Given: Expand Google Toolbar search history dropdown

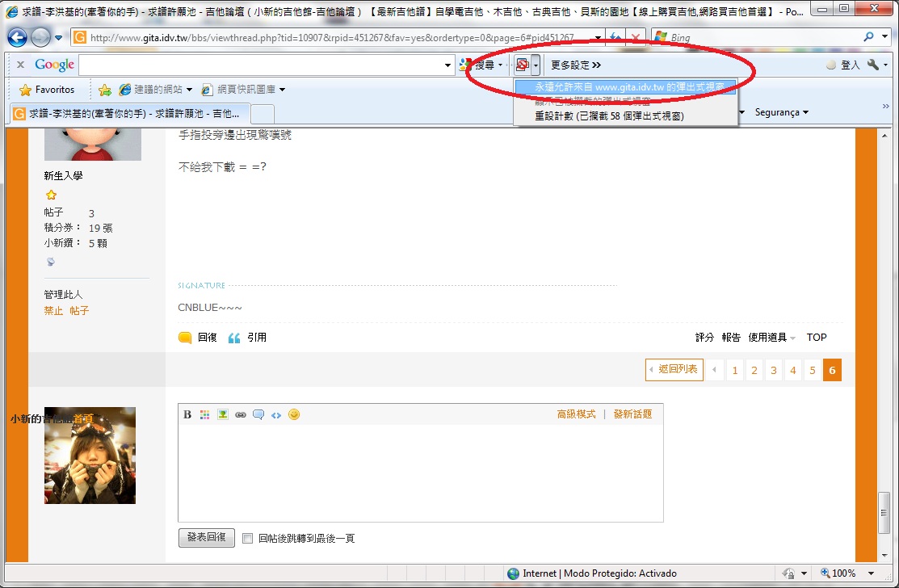Looking at the screenshot, I should [447, 65].
